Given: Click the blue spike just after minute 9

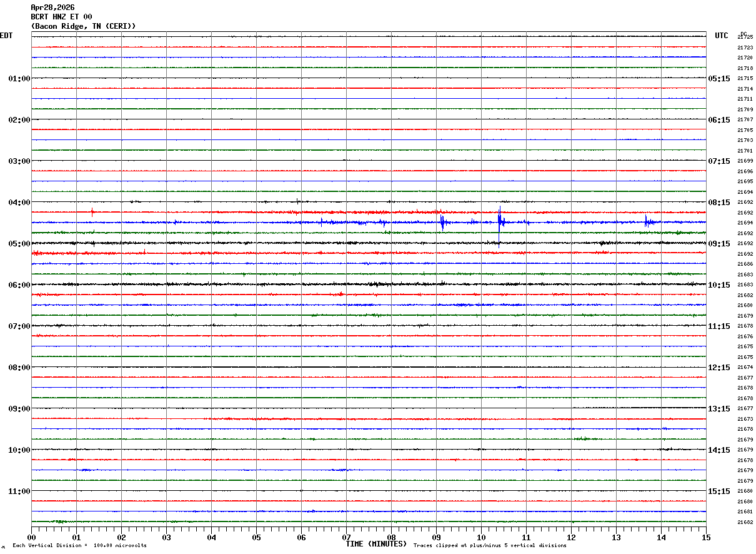Looking at the screenshot, I should (442, 222).
